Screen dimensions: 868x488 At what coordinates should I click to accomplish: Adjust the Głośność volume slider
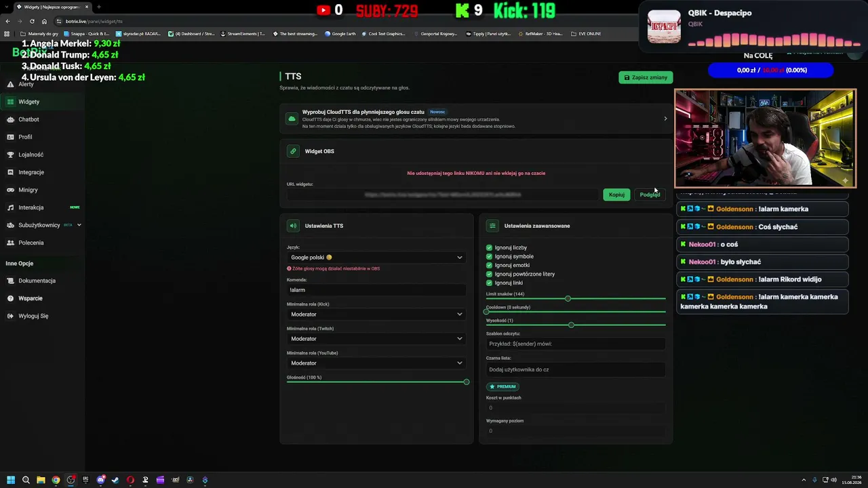[376, 382]
